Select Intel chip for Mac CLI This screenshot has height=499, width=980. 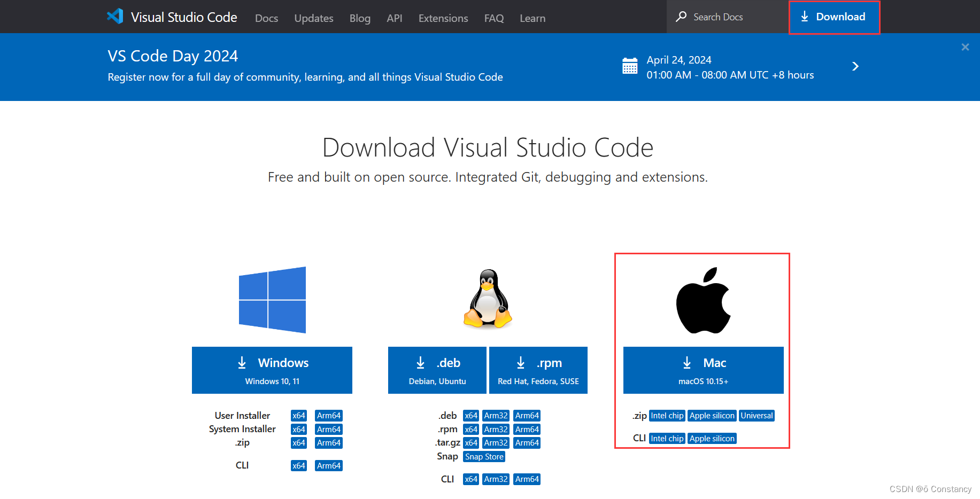[x=667, y=439]
